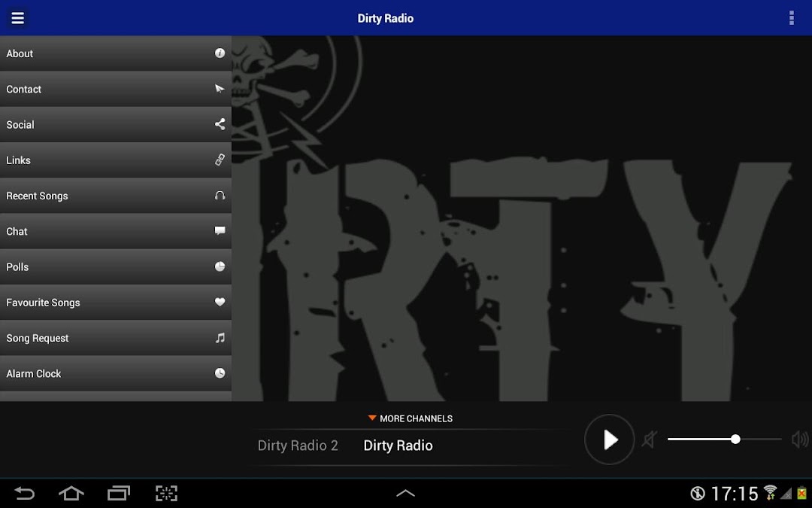
Task: Click the Links chain icon
Action: click(x=220, y=160)
